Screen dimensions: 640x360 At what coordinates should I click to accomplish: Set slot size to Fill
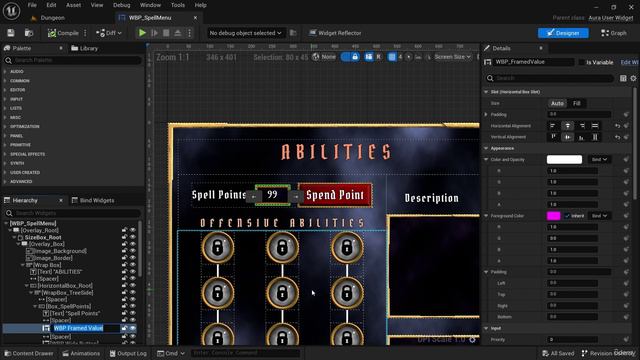coord(576,104)
